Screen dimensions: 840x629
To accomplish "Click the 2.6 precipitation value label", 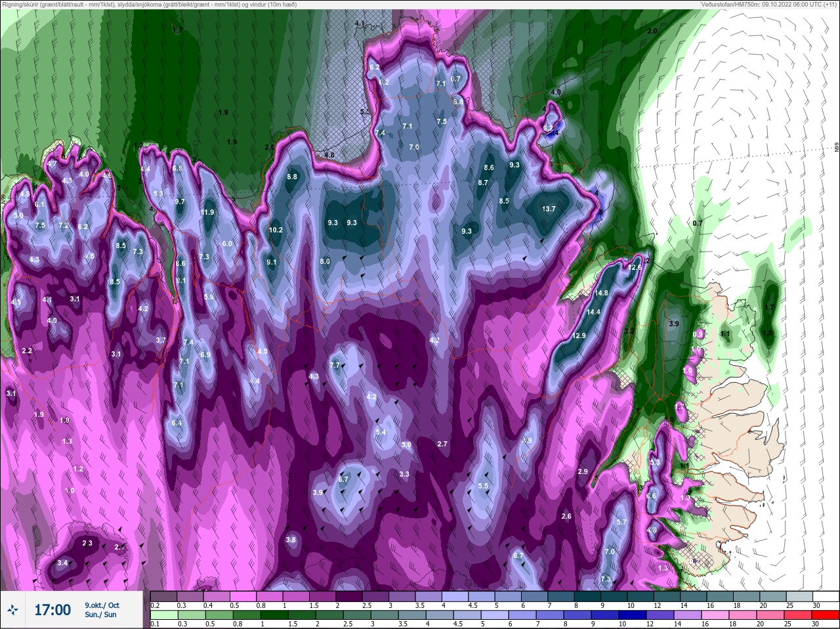I will (566, 516).
